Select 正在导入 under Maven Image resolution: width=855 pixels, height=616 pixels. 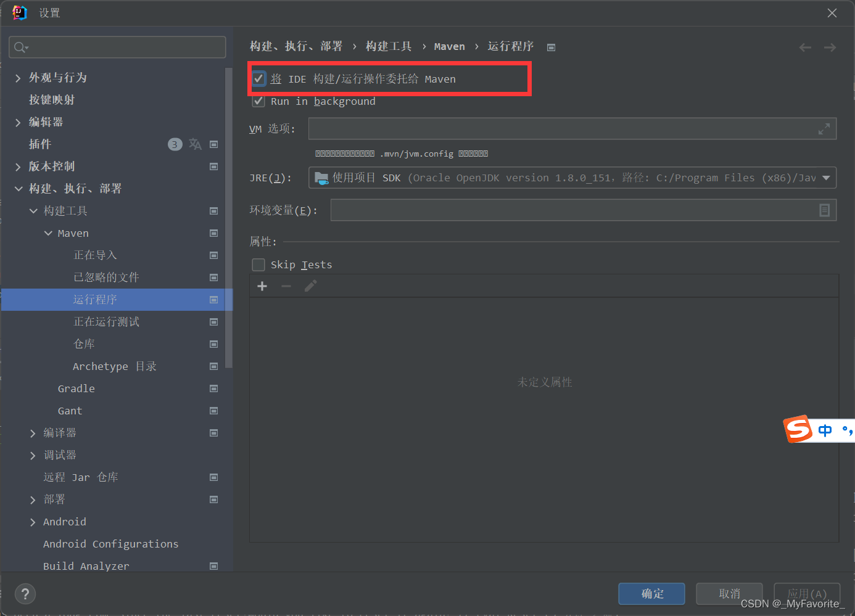(x=95, y=255)
